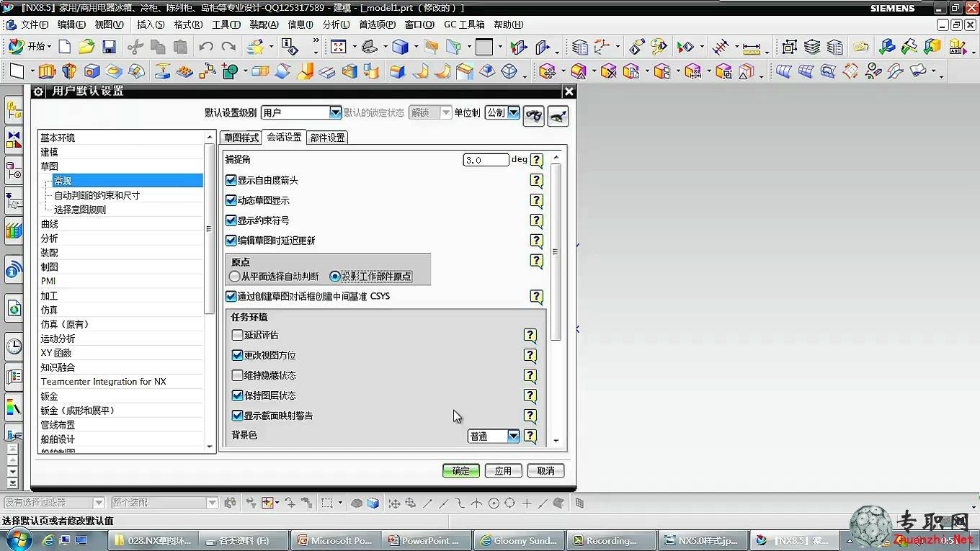This screenshot has height=551, width=980.
Task: Click the Revolve icon in feature toolbar
Action: [69, 71]
